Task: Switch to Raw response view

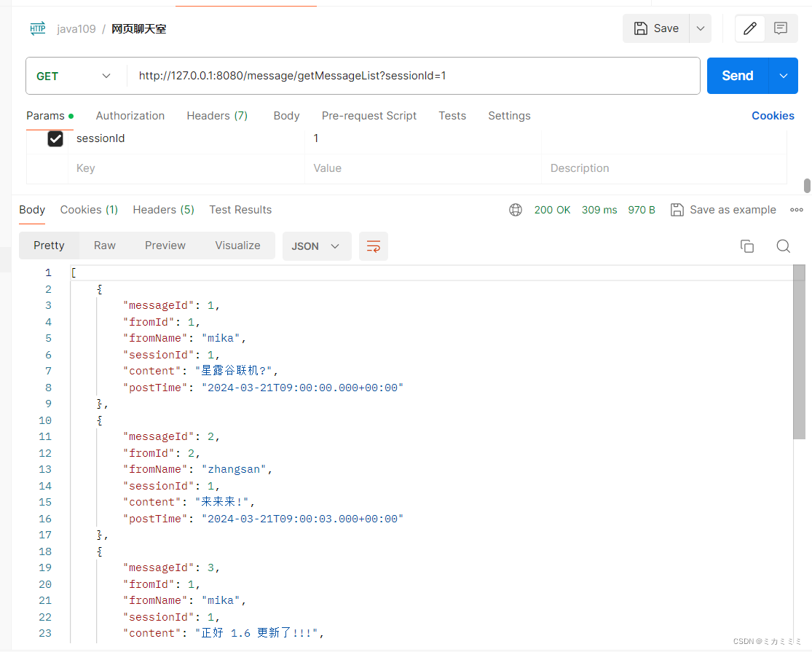Action: click(x=105, y=246)
